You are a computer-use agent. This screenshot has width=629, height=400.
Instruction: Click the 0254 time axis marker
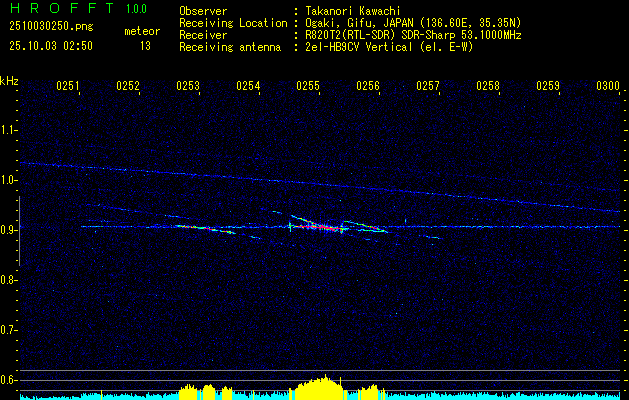tap(248, 86)
